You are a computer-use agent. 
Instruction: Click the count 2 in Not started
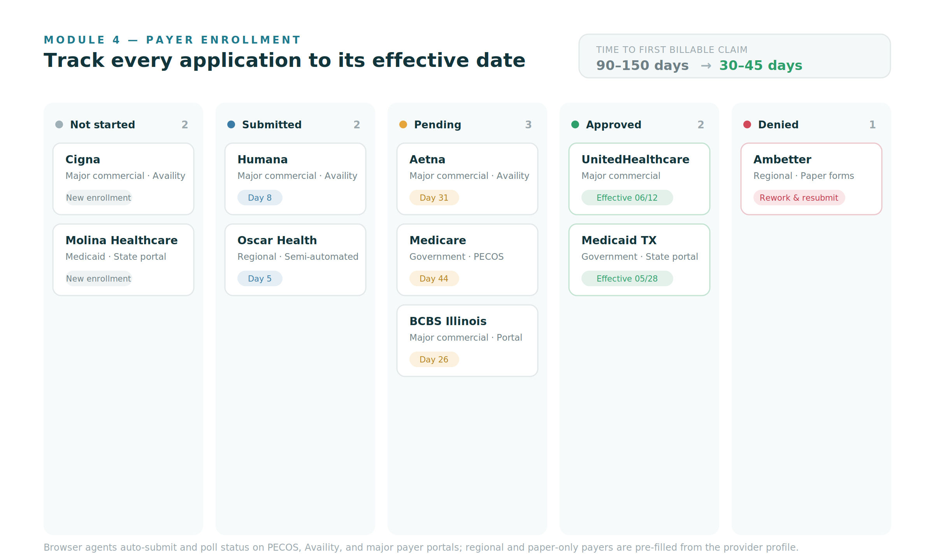[185, 124]
